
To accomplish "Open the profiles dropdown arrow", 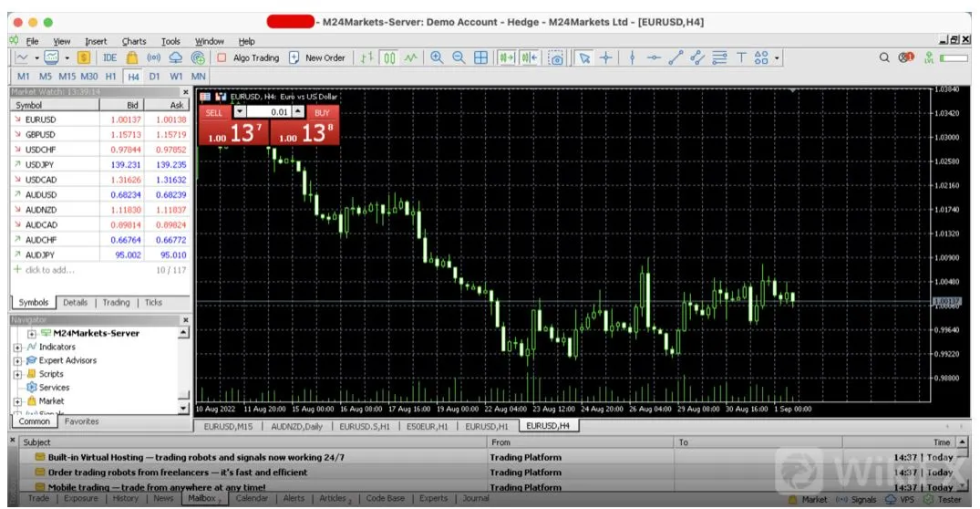I will 67,58.
